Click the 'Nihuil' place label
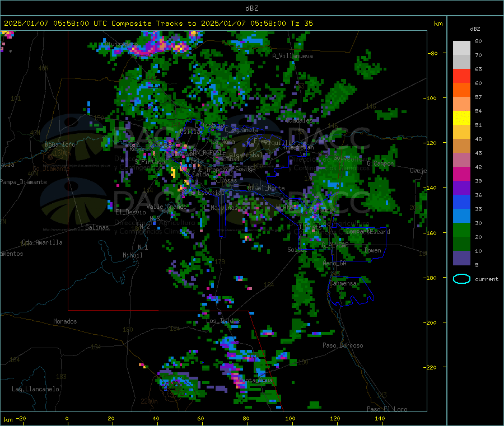 click(132, 255)
